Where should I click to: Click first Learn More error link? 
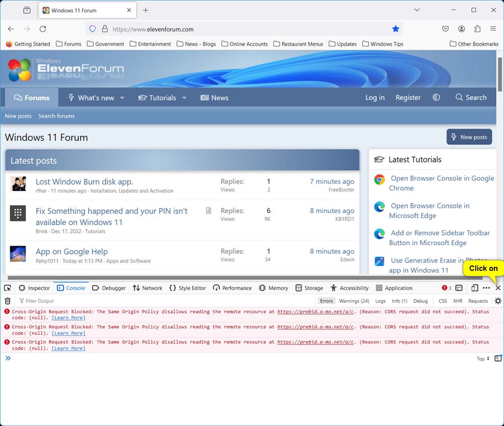pos(69,318)
